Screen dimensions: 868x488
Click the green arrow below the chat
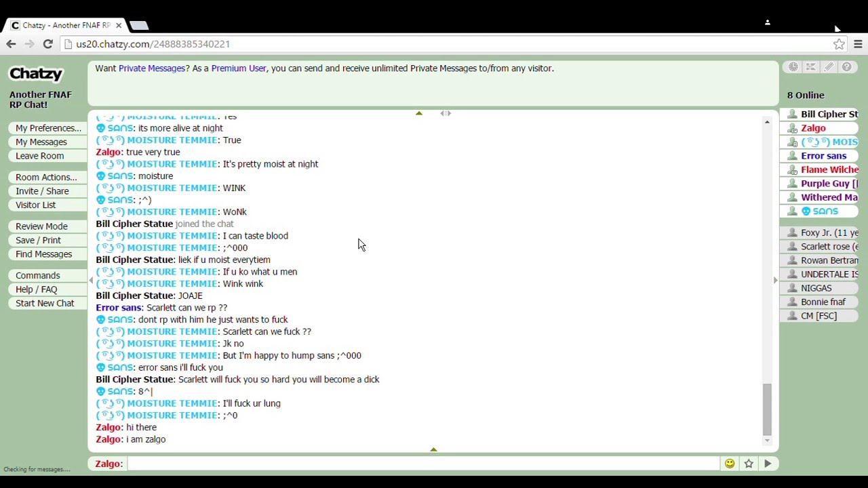(433, 449)
